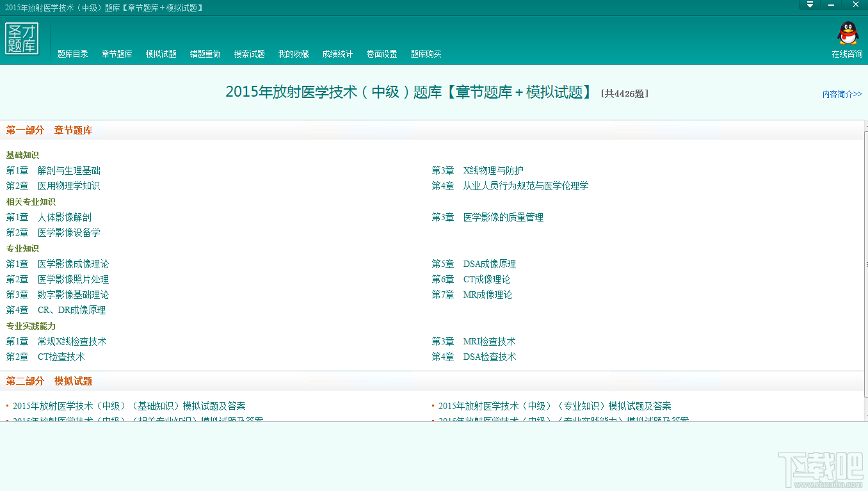Open the 模拟试题 menu item

[161, 54]
